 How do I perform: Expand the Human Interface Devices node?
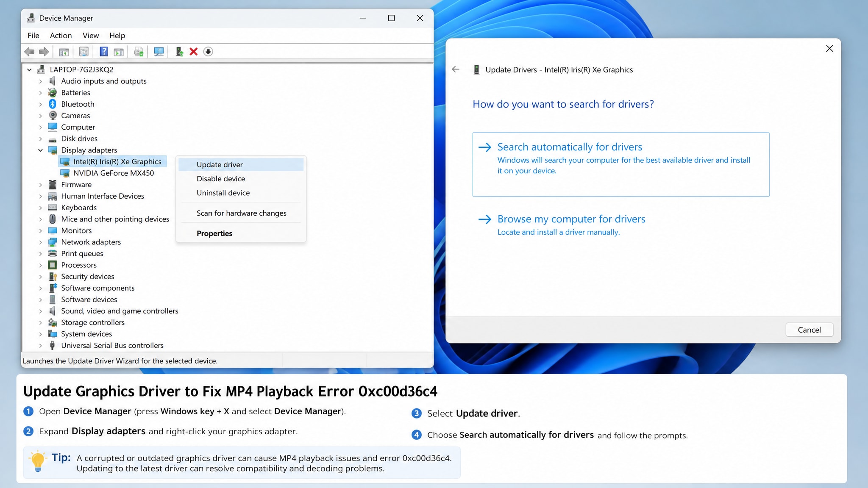click(x=41, y=196)
